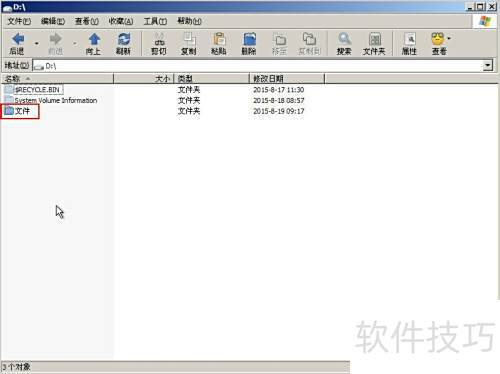This screenshot has width=500, height=374.
Task: Click the drive icon in the address bar
Action: (39, 66)
